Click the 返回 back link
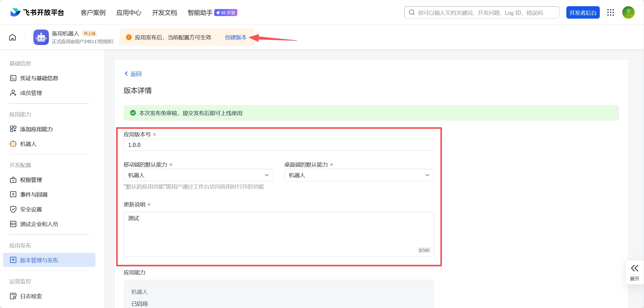Screen dimensions: 644x308 133,74
